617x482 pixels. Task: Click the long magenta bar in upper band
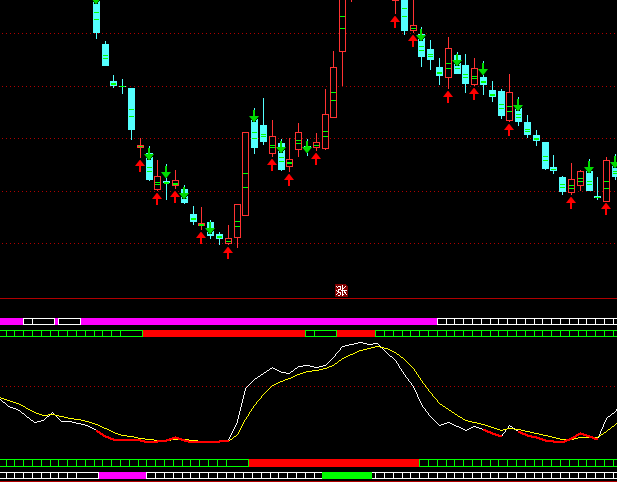(x=258, y=321)
